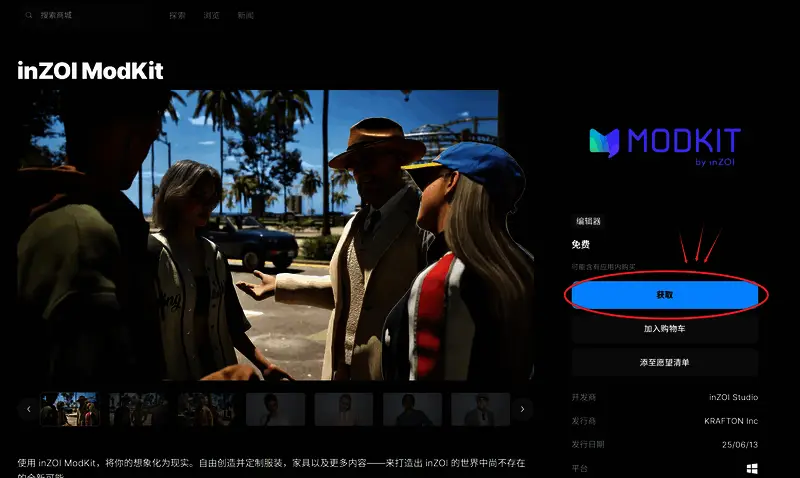Select the third screenshot thumbnail
The height and width of the screenshot is (478, 800).
click(207, 409)
